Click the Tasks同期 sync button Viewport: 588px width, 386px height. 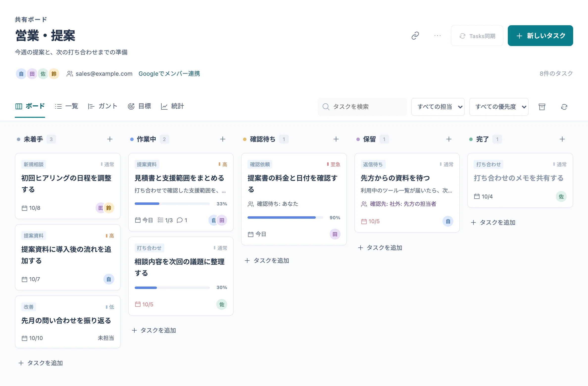[x=477, y=36]
